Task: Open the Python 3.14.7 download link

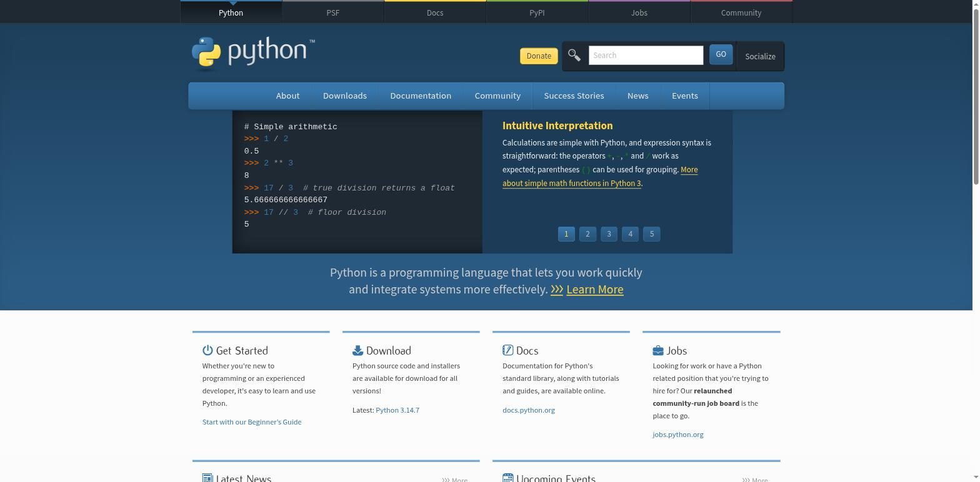Action: pos(397,410)
